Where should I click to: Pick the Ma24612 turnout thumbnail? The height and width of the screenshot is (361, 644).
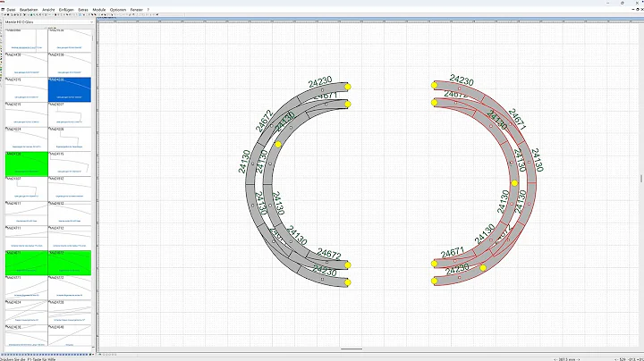pyautogui.click(x=70, y=213)
